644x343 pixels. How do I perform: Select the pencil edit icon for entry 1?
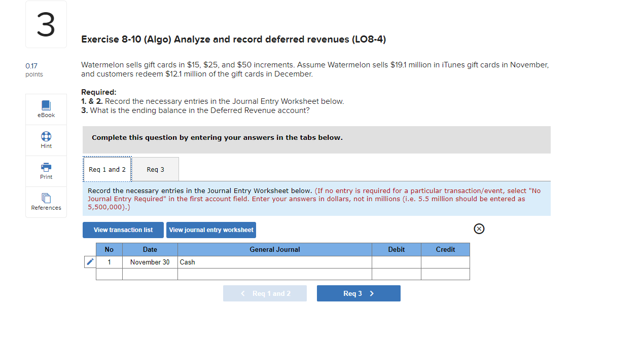90,262
